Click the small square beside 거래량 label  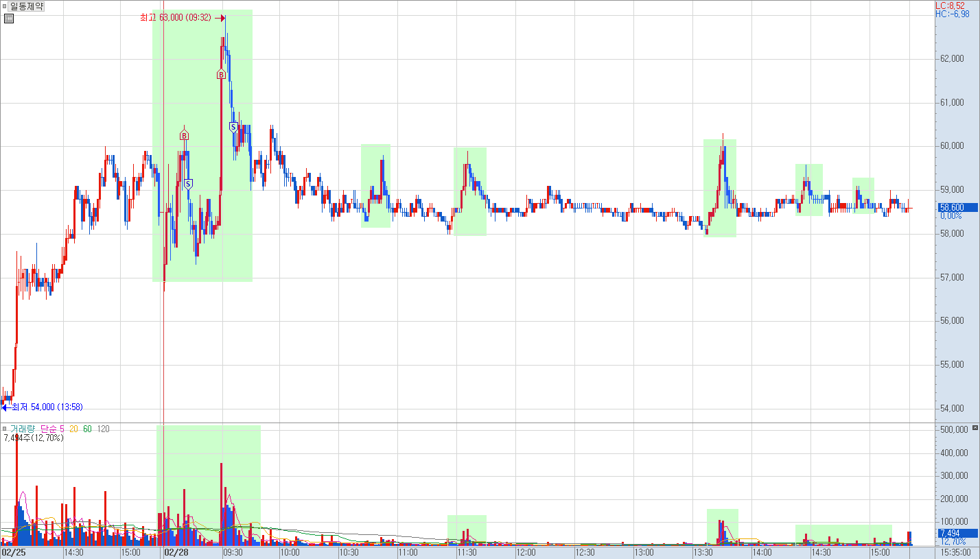tap(4, 429)
